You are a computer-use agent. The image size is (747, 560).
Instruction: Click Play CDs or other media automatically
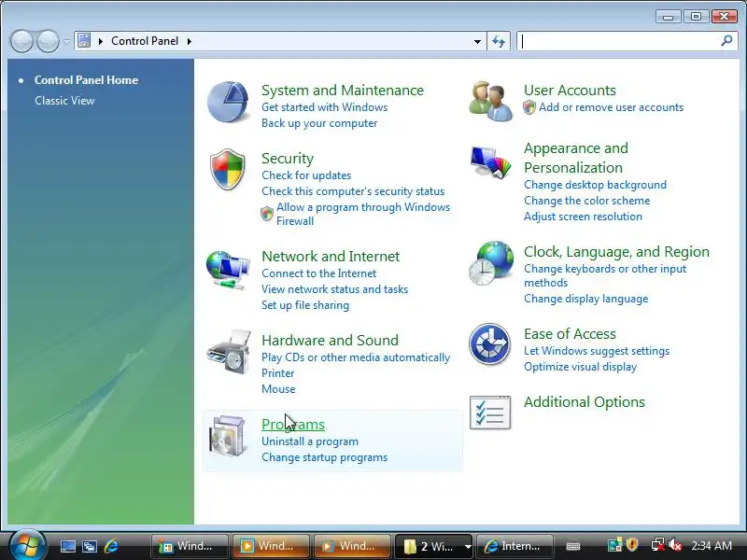click(356, 357)
